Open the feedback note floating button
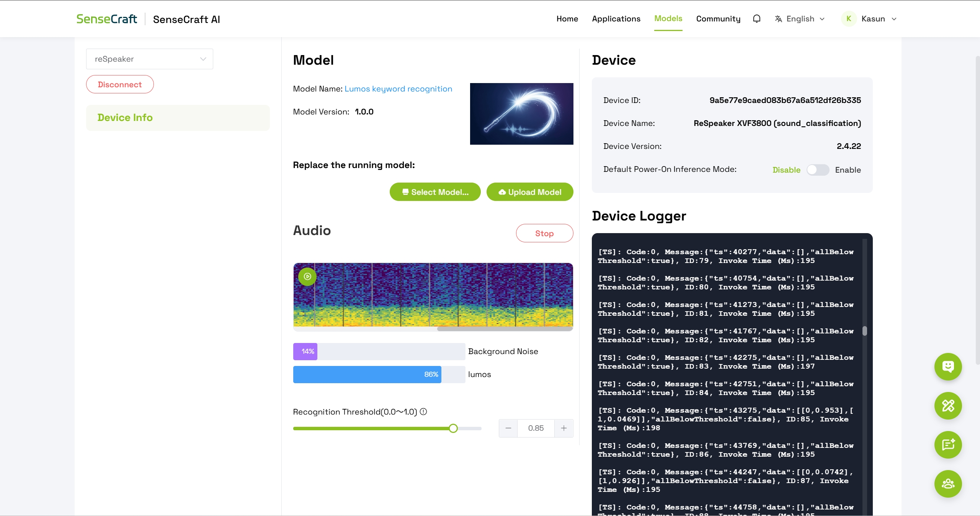Viewport: 980px width, 516px height. coord(948,445)
